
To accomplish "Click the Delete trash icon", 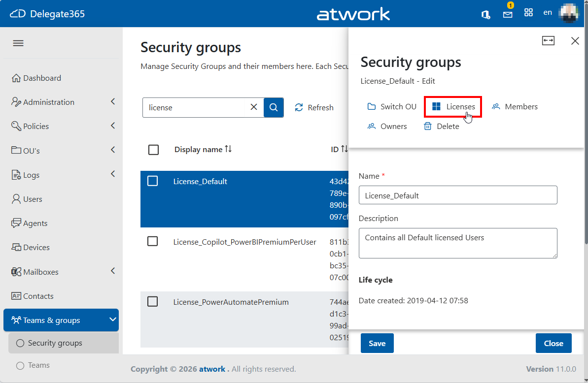I will pyautogui.click(x=427, y=126).
